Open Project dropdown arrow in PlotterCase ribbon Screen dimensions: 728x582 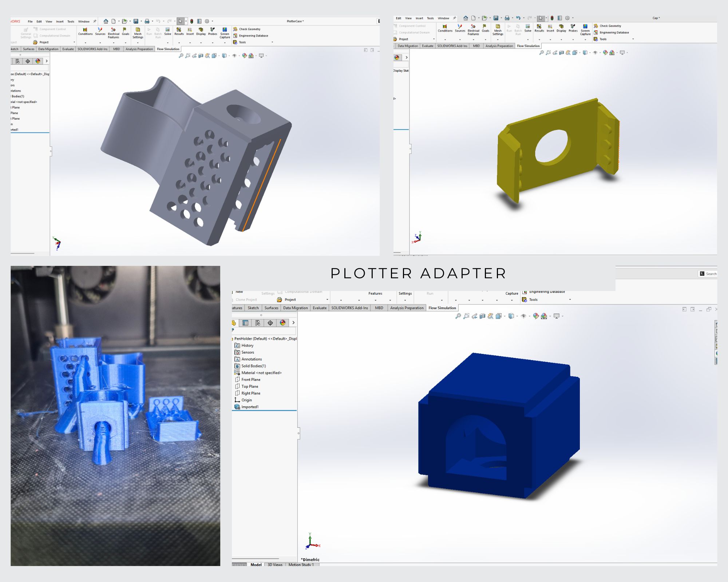tap(74, 42)
